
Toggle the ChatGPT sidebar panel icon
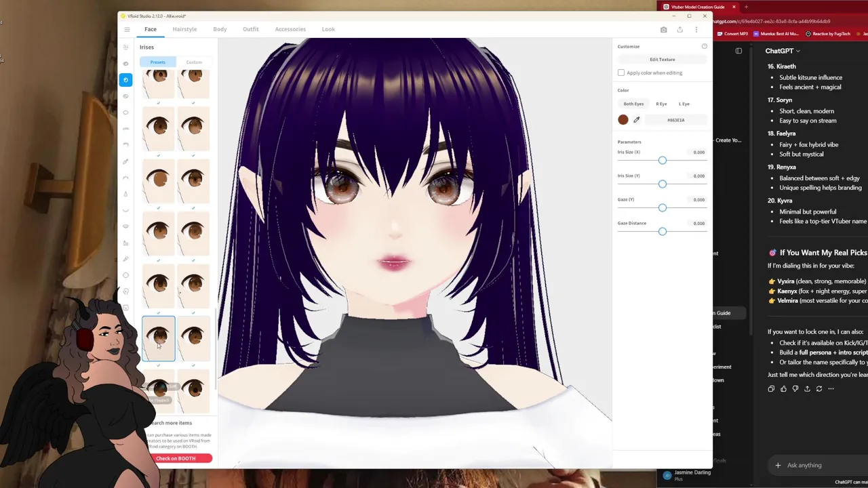pos(738,51)
